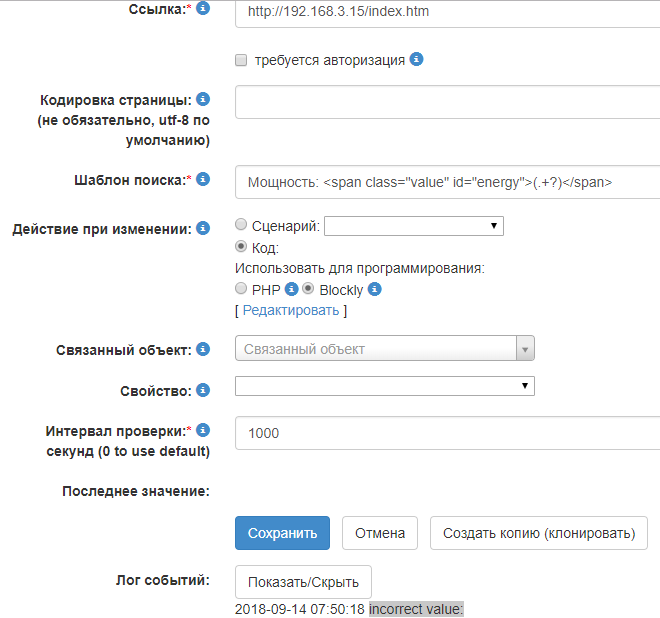Click info icon beside требуется авторизация
The width and height of the screenshot is (660, 618).
pyautogui.click(x=417, y=59)
